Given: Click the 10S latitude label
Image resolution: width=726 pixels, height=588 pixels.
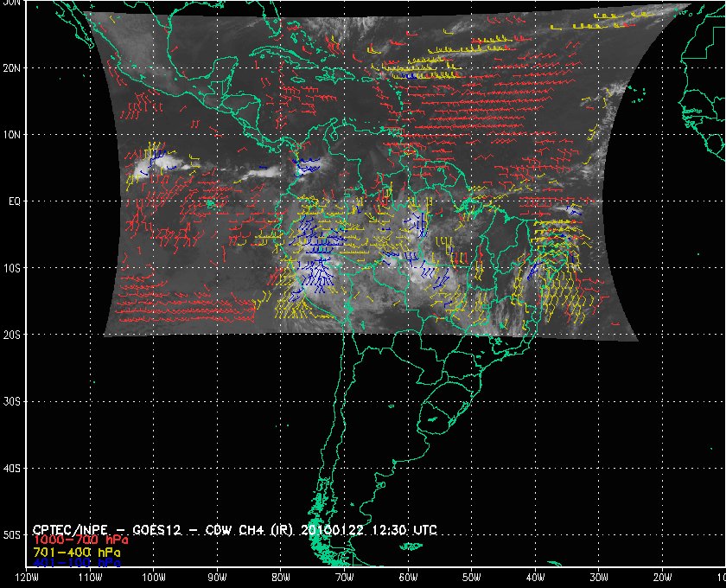Looking at the screenshot, I should click(x=11, y=268).
